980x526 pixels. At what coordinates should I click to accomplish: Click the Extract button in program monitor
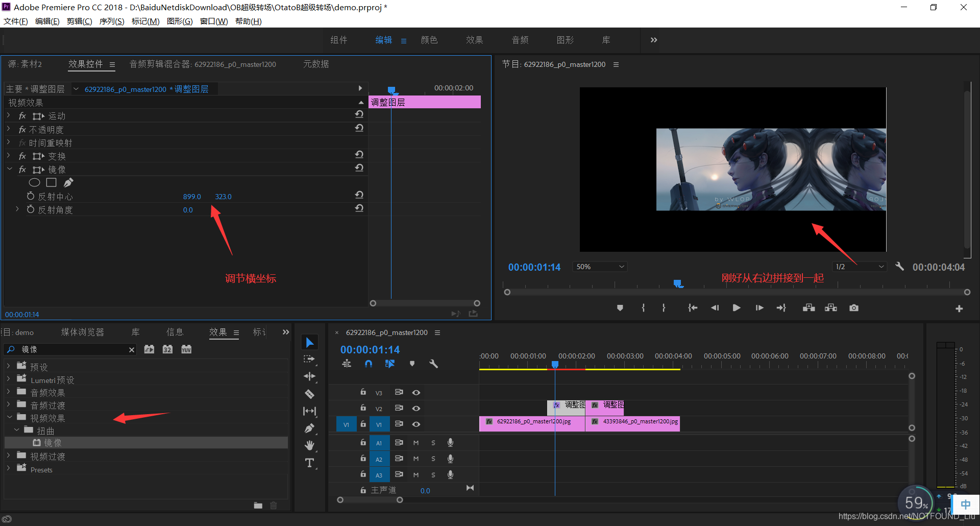click(831, 308)
